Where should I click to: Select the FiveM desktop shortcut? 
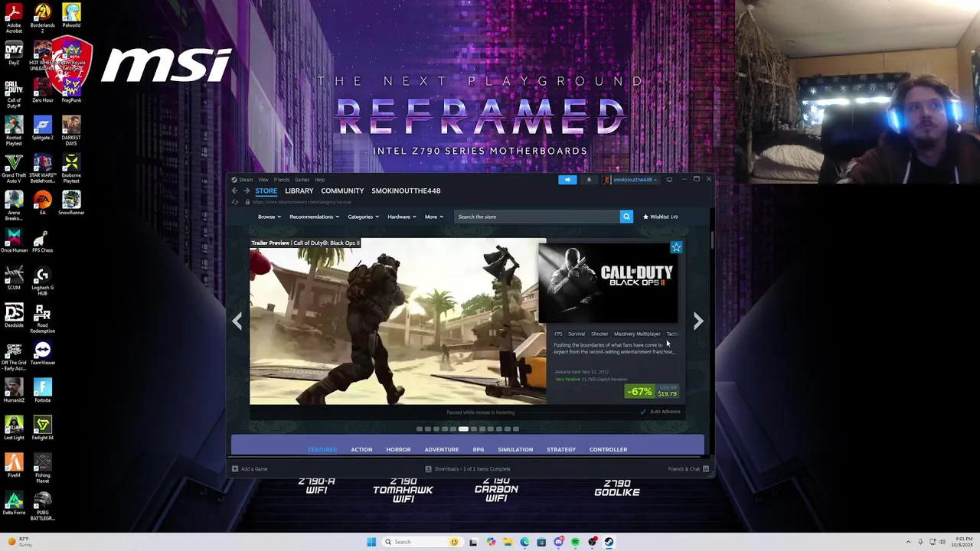14,465
